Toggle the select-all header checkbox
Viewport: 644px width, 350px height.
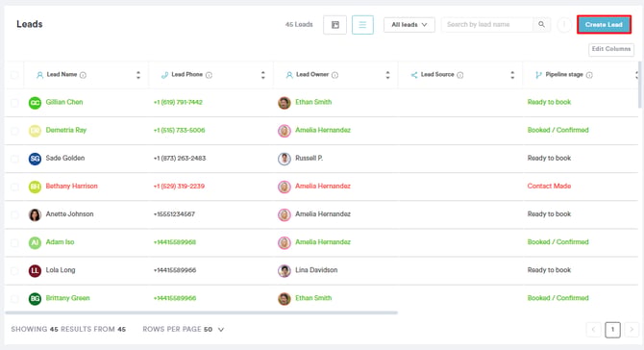(x=14, y=75)
